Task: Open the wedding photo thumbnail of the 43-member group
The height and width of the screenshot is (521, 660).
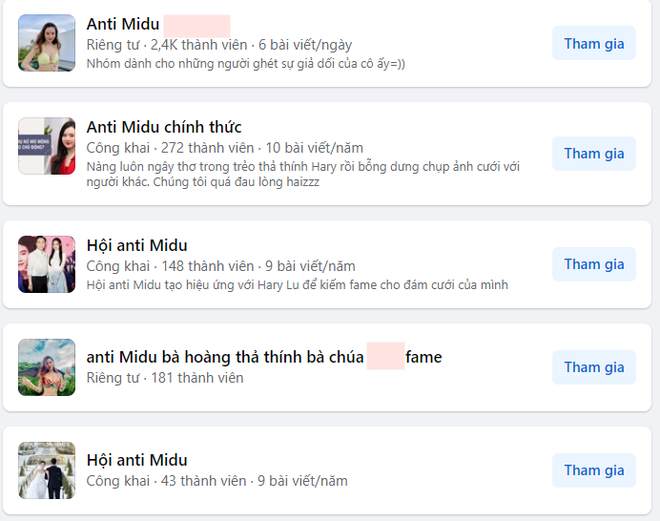Action: tap(47, 470)
